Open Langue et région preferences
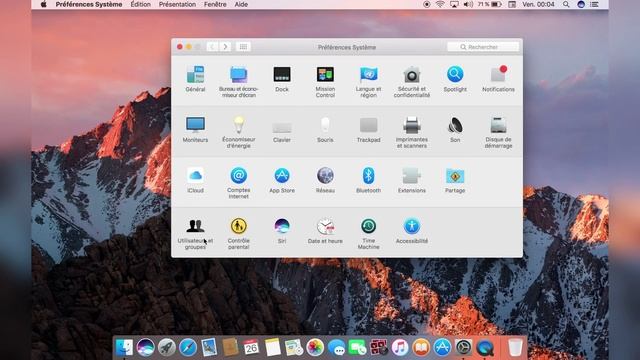The image size is (640, 360). click(x=368, y=82)
